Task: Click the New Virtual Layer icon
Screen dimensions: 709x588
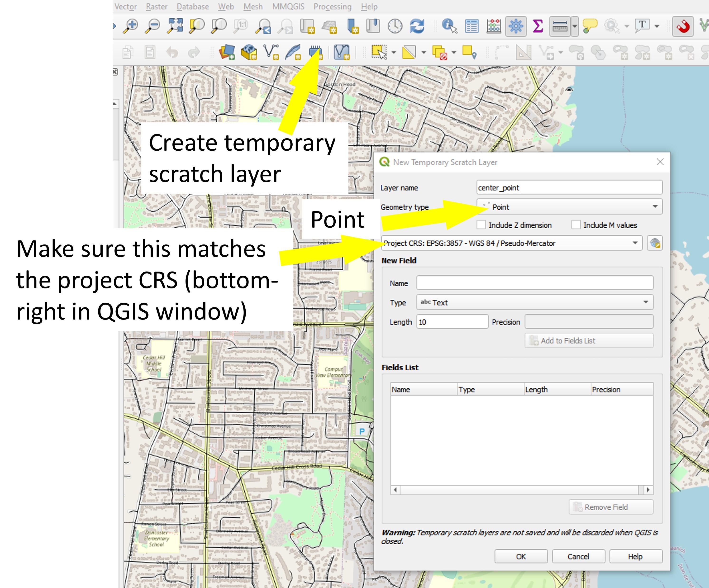Action: coord(342,52)
